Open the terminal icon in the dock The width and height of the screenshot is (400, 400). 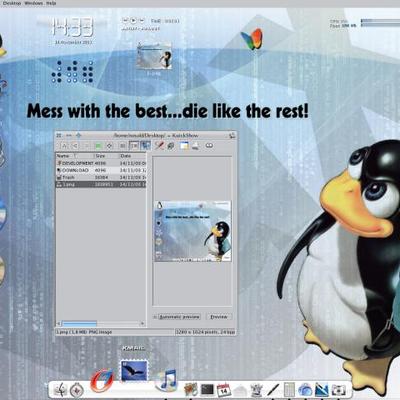[207, 389]
